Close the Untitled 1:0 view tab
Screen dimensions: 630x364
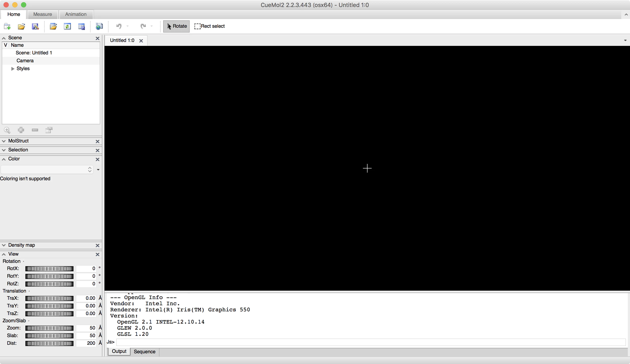(141, 41)
